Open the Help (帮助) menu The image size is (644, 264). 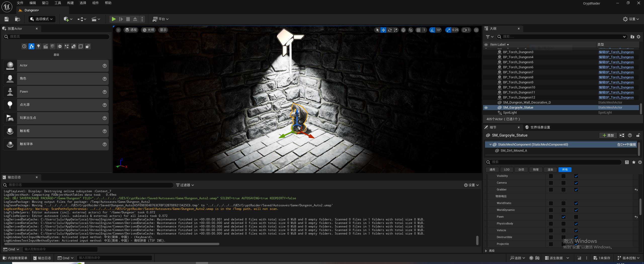click(x=108, y=3)
